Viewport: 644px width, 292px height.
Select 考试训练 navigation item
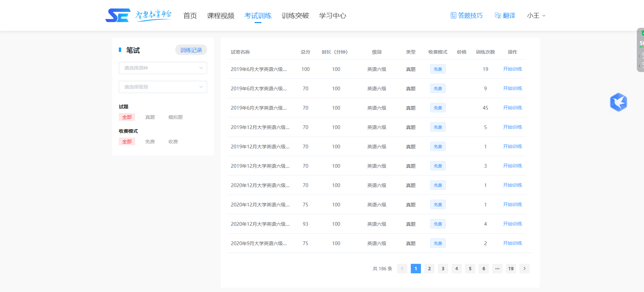pyautogui.click(x=258, y=16)
